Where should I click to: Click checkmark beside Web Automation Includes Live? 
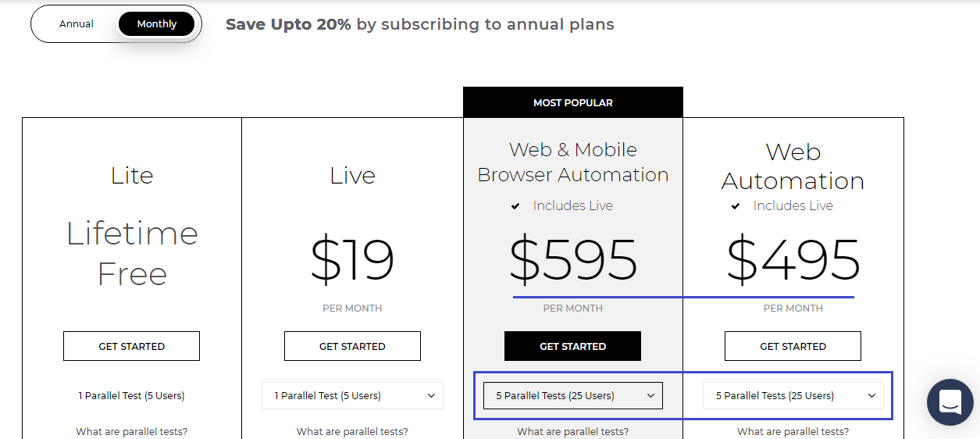(x=736, y=206)
